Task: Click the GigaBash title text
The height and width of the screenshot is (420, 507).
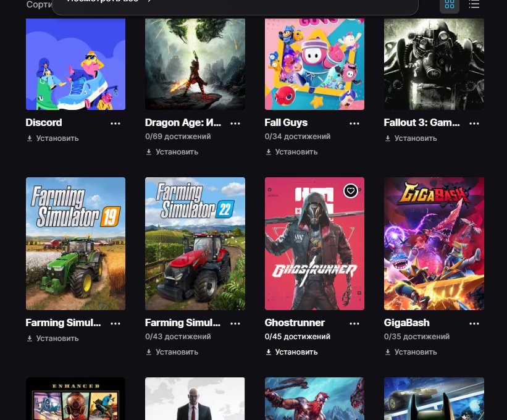Action: [407, 322]
